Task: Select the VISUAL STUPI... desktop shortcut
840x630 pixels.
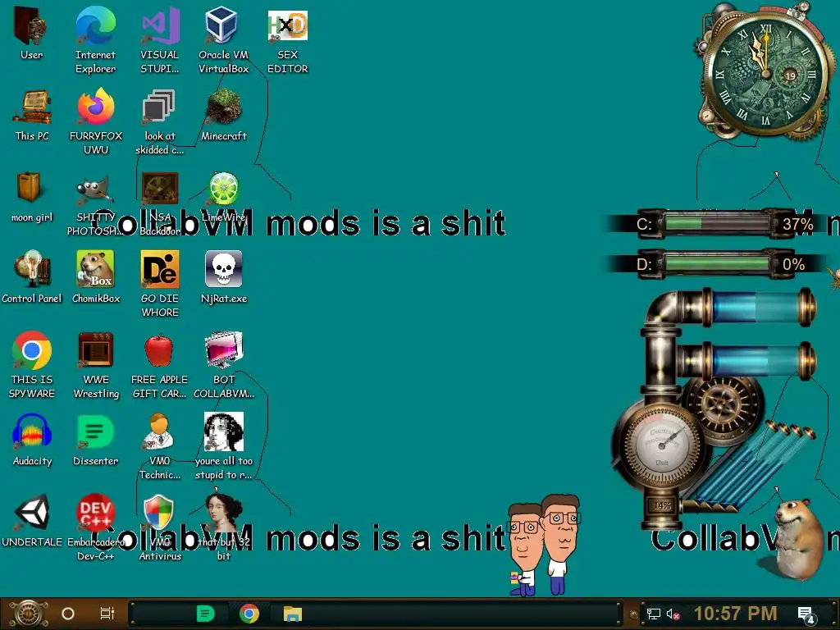Action: (x=160, y=40)
